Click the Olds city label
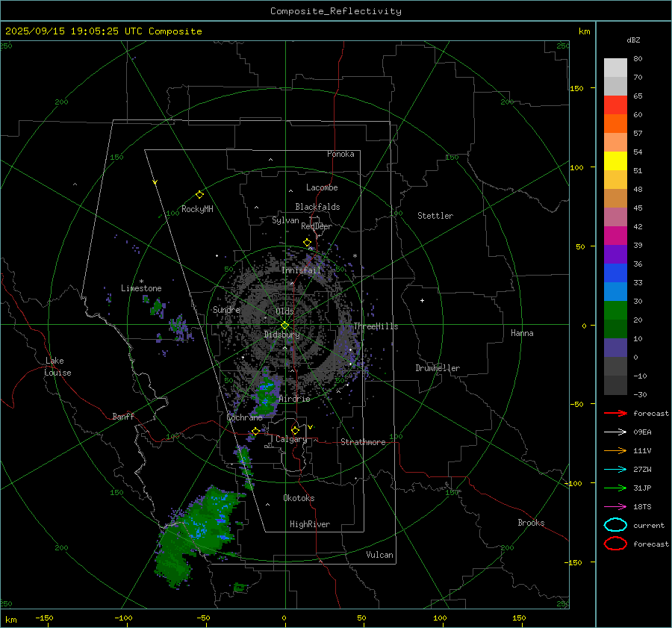 [x=284, y=311]
